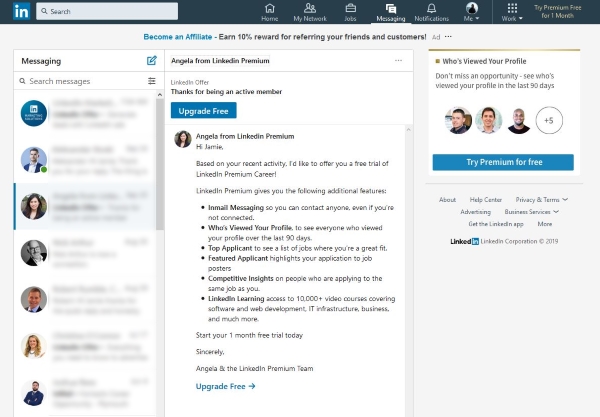Open the Home icon in navbar

point(270,12)
